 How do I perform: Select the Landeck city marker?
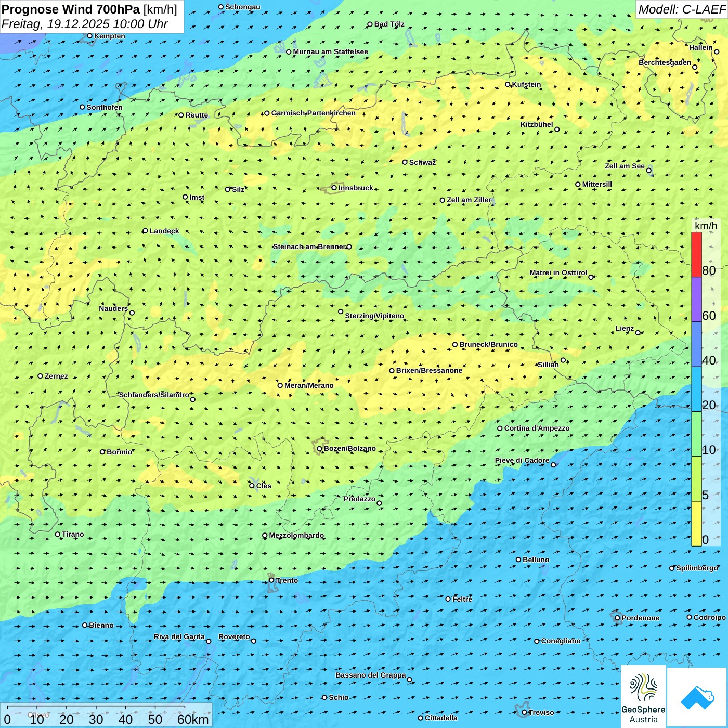pyautogui.click(x=145, y=231)
